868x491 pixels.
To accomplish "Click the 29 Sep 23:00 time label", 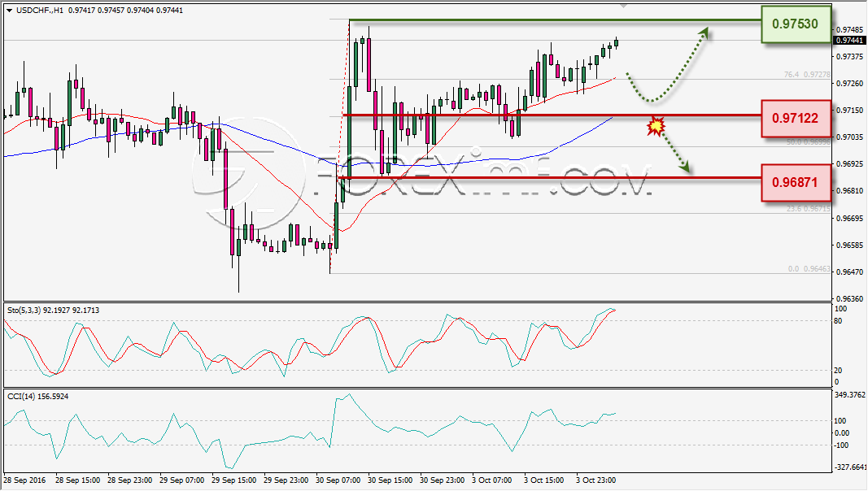I will 286,480.
